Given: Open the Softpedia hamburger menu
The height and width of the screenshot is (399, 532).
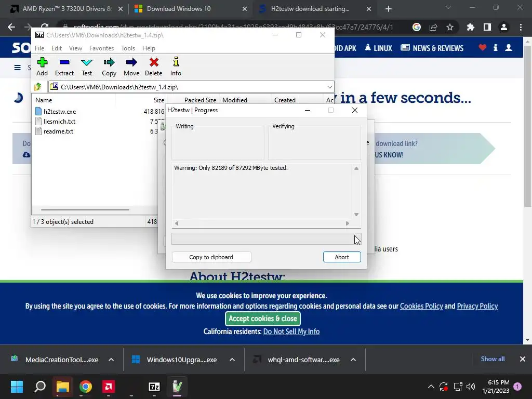Looking at the screenshot, I should coord(17,68).
